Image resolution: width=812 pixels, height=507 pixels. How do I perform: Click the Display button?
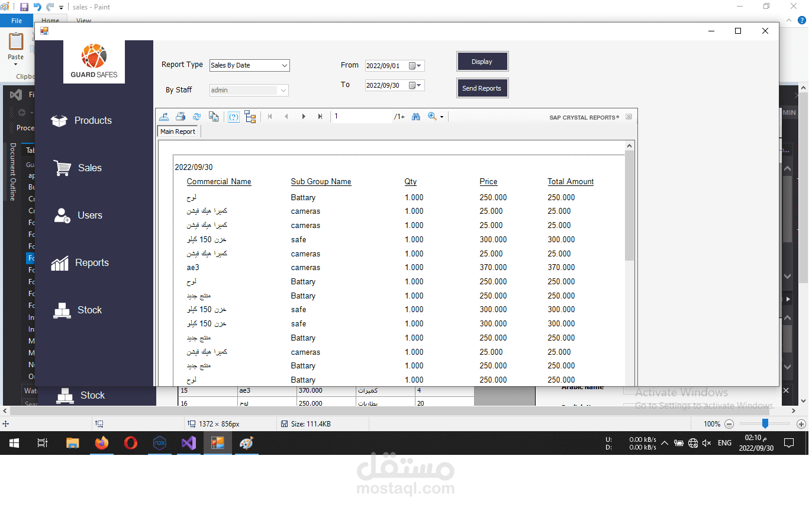pyautogui.click(x=482, y=62)
